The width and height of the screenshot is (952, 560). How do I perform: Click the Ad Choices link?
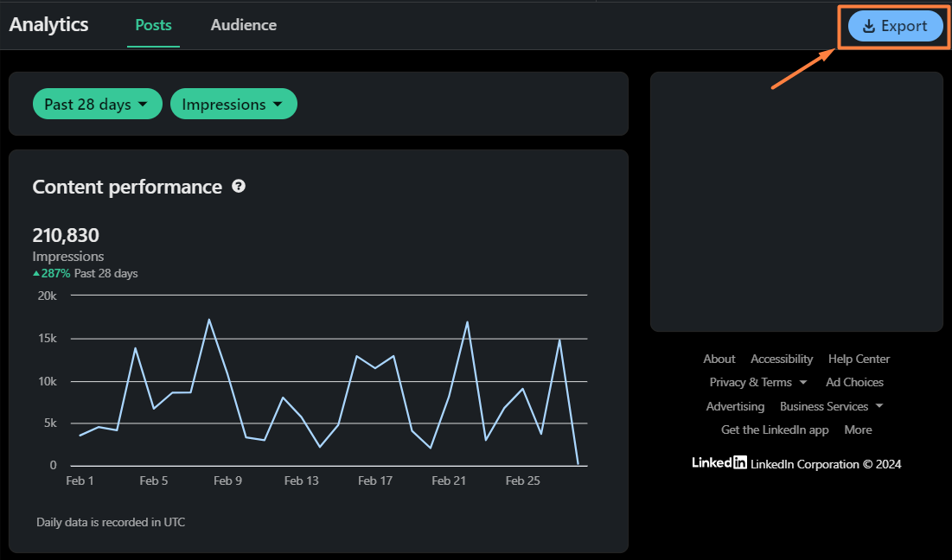click(x=854, y=382)
